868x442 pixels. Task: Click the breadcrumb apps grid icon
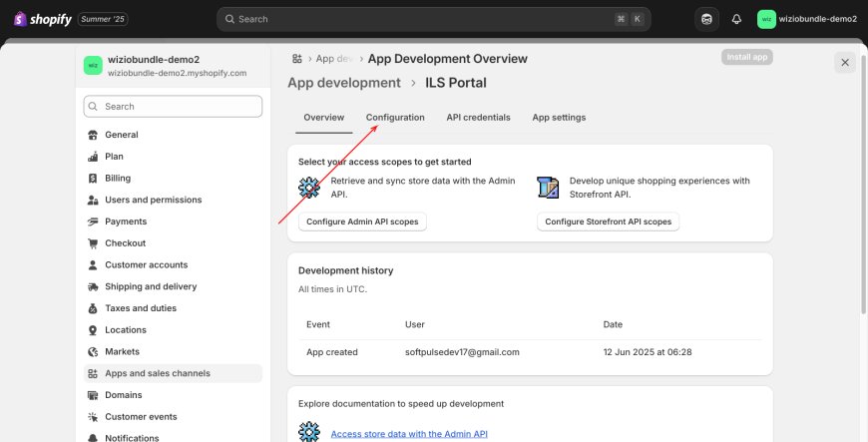pos(297,59)
